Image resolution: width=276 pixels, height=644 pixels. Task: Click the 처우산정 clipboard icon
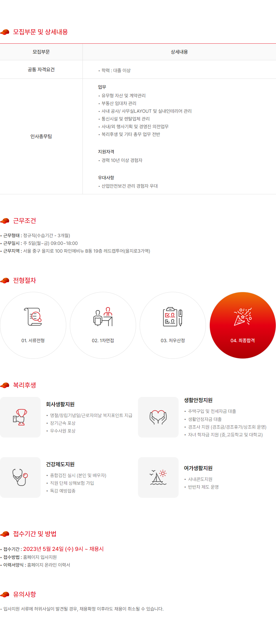[x=173, y=317]
